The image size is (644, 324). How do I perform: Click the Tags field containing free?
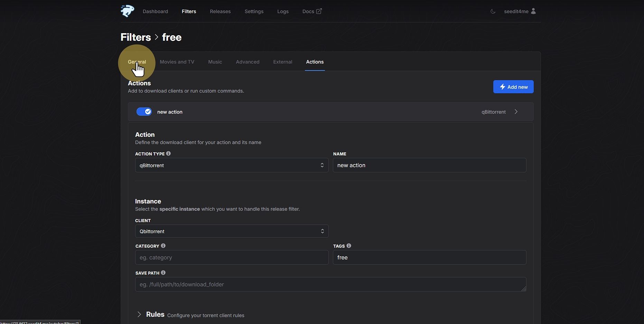pos(429,257)
